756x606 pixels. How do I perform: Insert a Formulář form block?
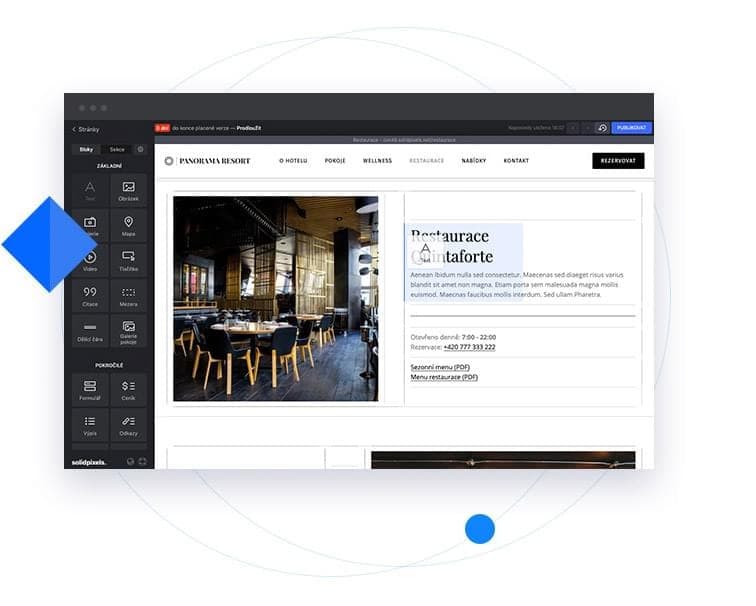[90, 390]
